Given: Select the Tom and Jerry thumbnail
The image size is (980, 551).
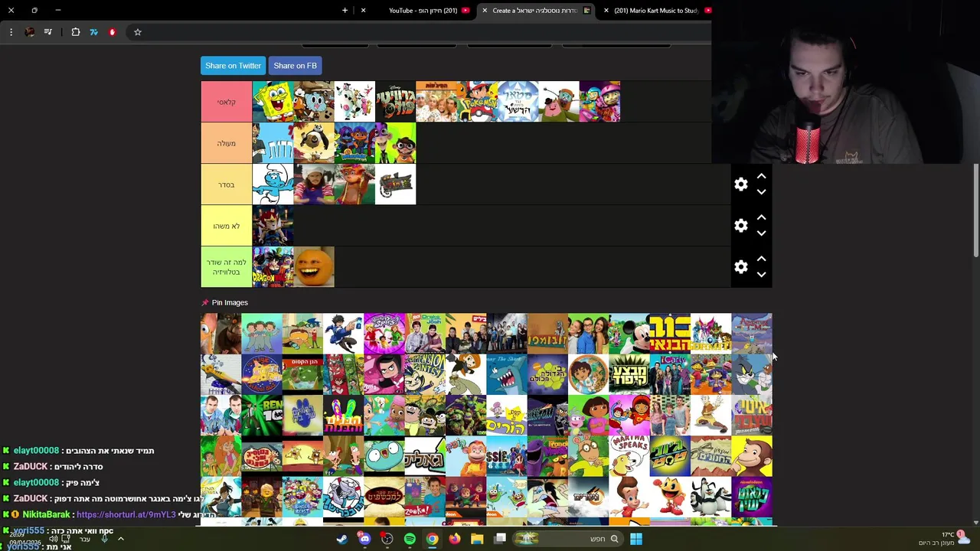Looking at the screenshot, I should coord(752,374).
